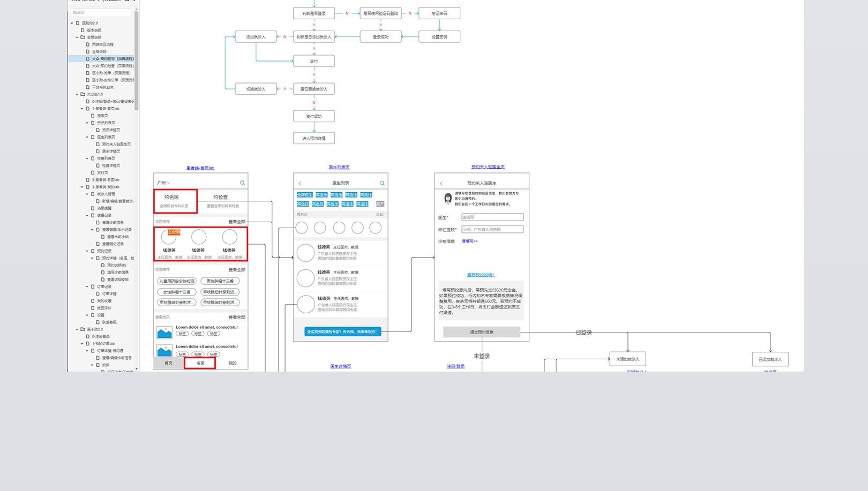Click the 忘记密码 flowchart box

point(439,13)
